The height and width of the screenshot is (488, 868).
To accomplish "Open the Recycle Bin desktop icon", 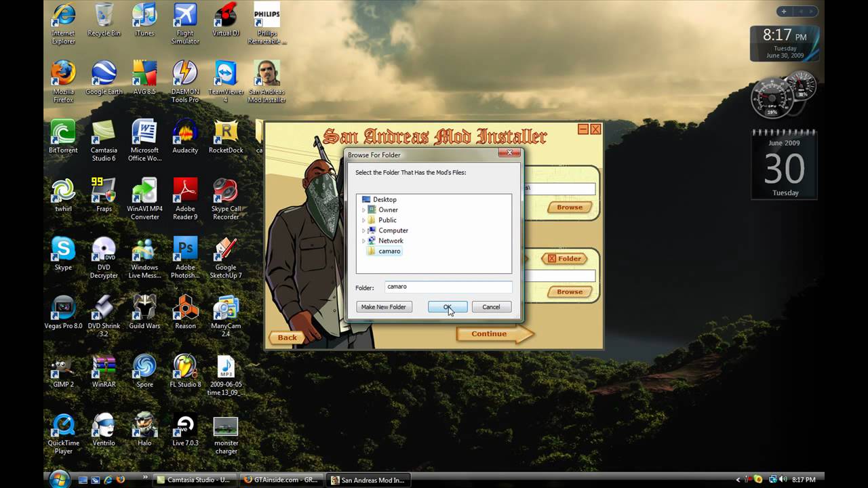I will 104,20.
